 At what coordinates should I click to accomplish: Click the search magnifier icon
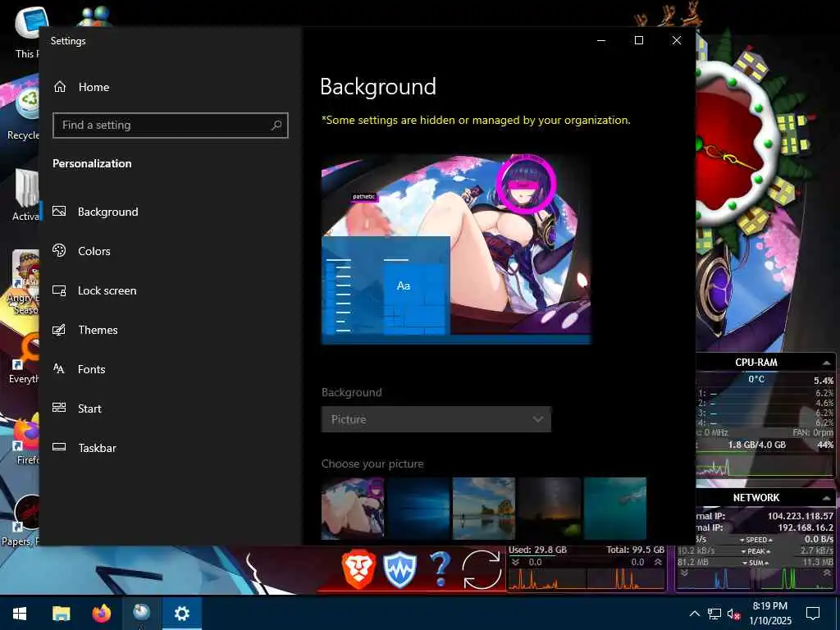276,126
